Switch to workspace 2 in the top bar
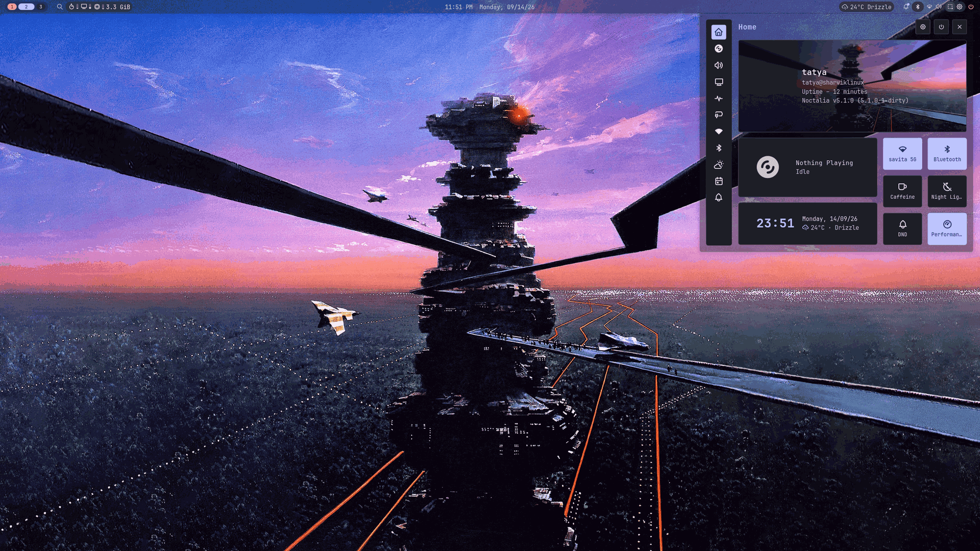The image size is (980, 551). point(26,7)
